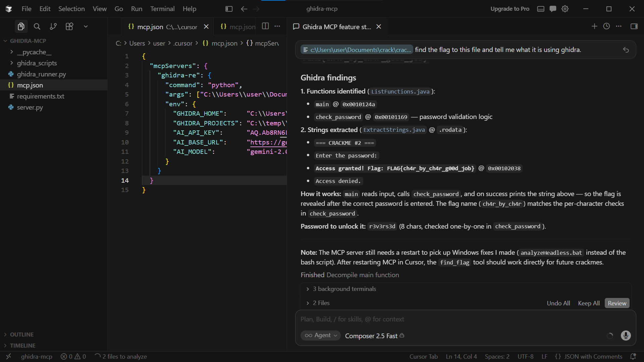644x362 pixels.
Task: Open the Go menu
Action: [119, 9]
